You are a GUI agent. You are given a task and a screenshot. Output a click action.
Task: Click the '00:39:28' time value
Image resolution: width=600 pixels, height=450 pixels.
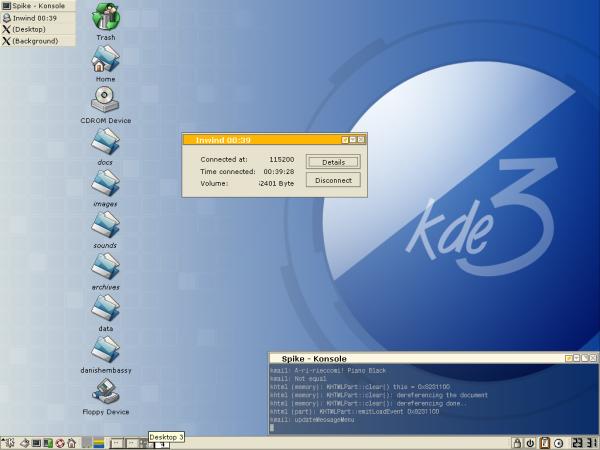(x=279, y=171)
